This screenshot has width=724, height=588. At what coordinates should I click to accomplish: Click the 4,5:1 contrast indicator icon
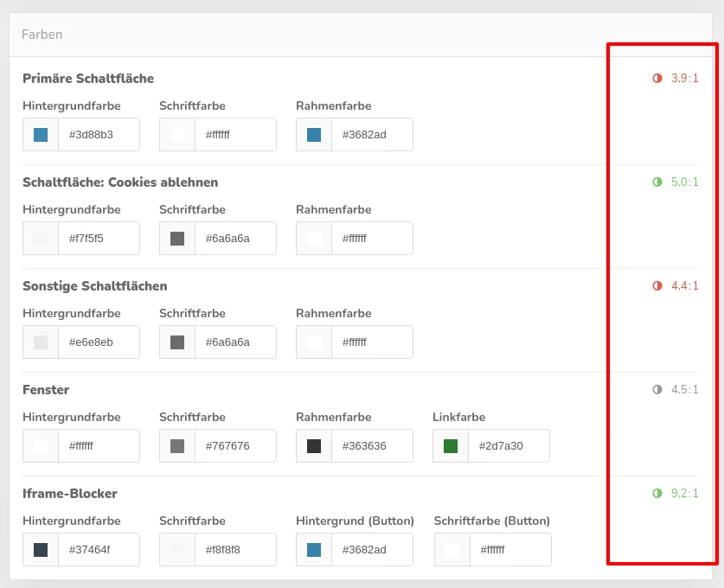657,390
